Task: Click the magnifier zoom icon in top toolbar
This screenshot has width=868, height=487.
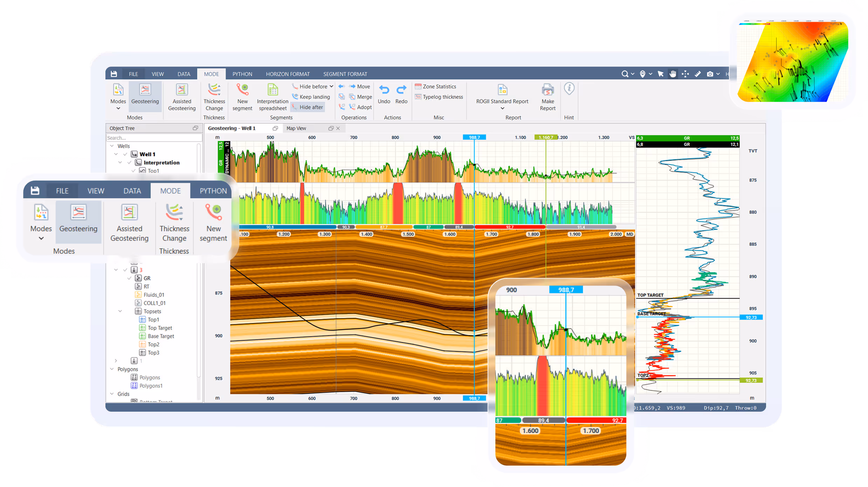Action: pos(625,74)
